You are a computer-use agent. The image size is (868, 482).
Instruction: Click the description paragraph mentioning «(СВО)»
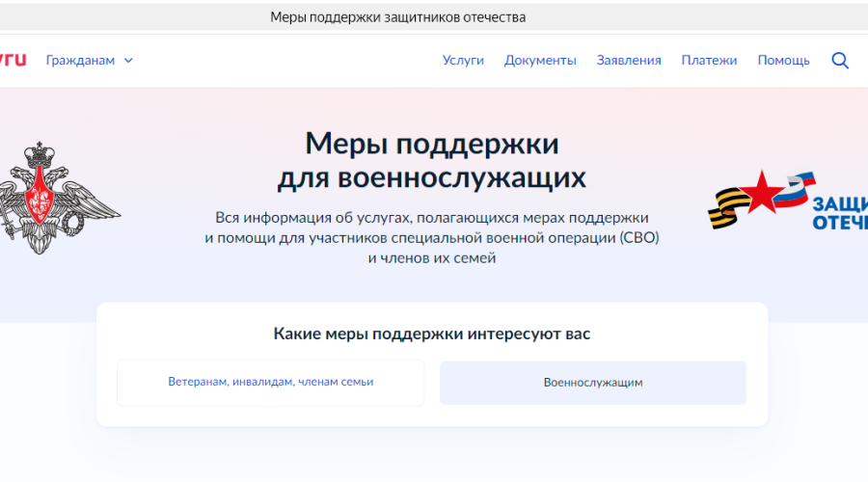click(432, 238)
